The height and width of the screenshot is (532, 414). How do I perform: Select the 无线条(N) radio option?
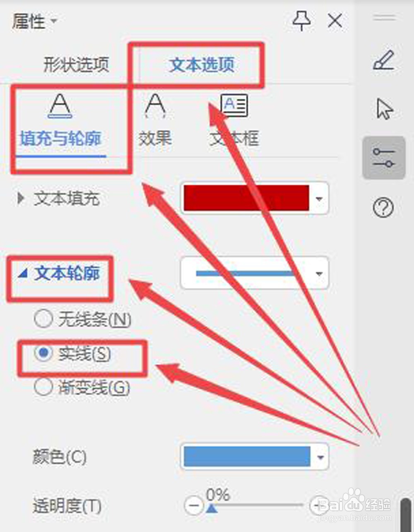coord(43,319)
